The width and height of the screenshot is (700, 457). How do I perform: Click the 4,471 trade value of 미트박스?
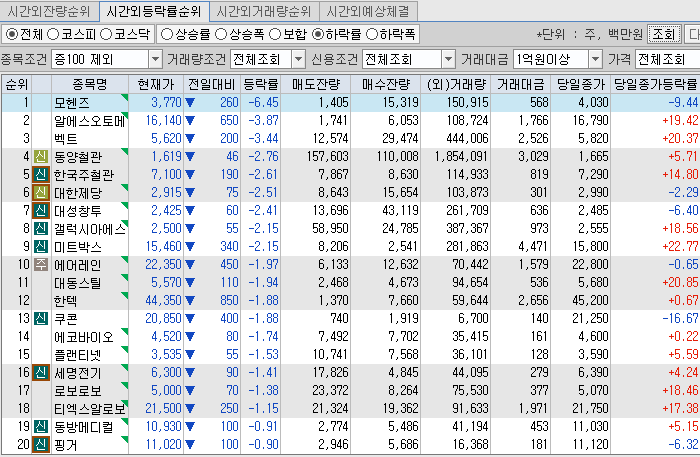pyautogui.click(x=533, y=246)
